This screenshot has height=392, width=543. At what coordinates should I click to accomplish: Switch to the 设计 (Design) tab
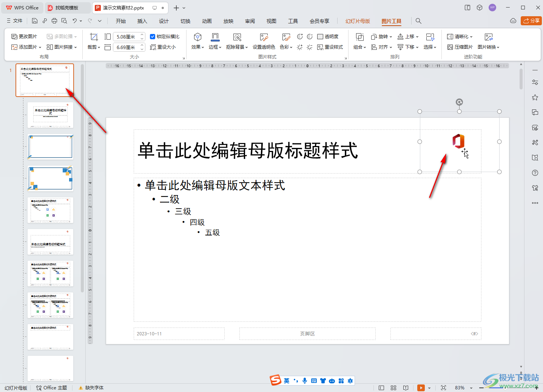(164, 21)
